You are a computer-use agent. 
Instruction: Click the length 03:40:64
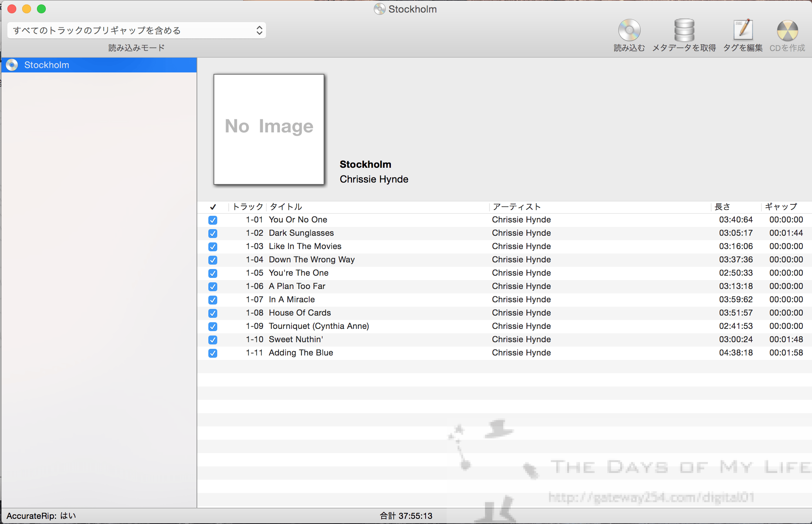coord(736,220)
